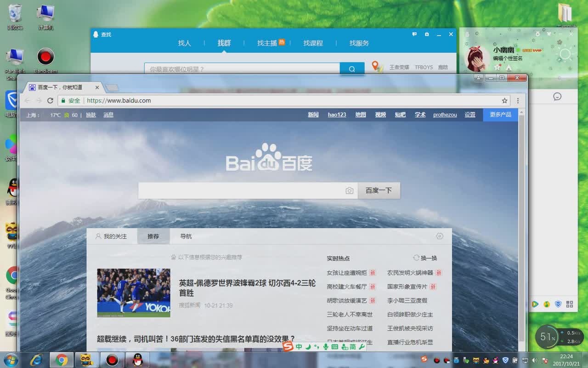The image size is (588, 368).
Task: Click Chrome's forward arrow
Action: (39, 100)
